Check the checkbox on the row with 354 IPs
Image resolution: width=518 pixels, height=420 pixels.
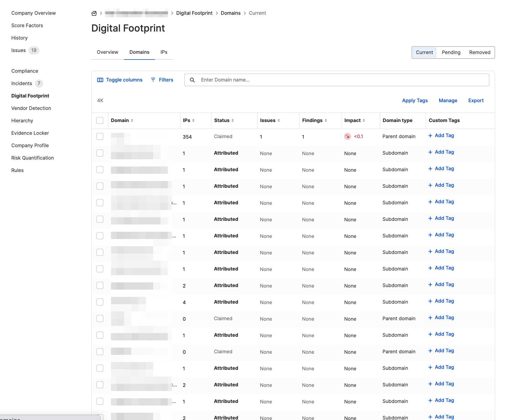tap(100, 136)
